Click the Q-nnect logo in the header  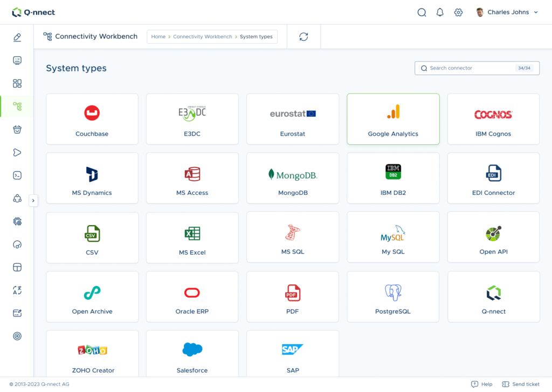(33, 12)
